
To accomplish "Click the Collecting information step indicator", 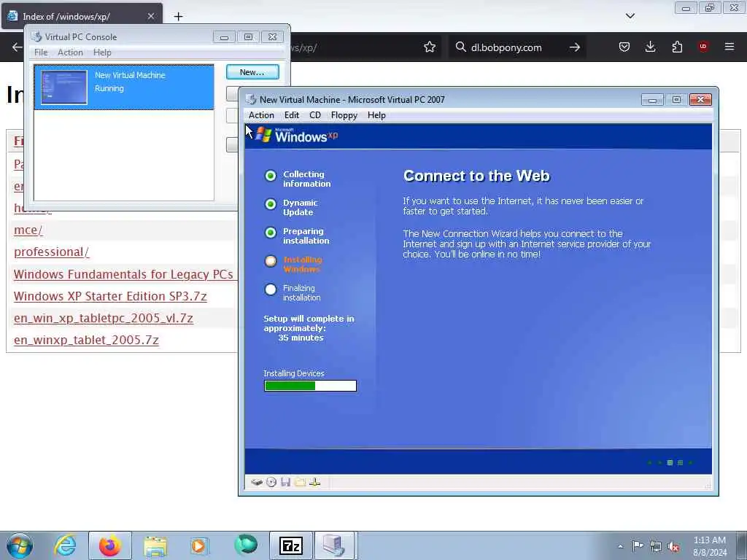I will [271, 176].
